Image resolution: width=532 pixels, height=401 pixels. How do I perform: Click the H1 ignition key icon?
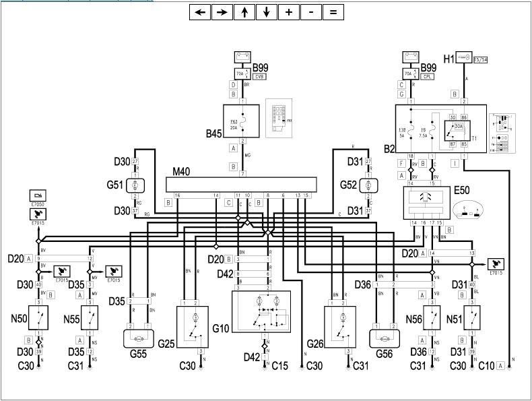pos(464,57)
